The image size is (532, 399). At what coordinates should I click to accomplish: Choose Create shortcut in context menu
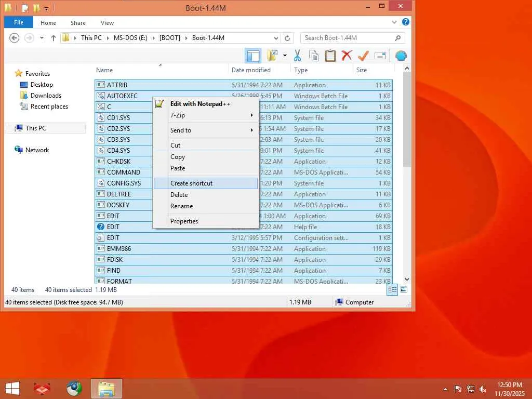point(206,183)
